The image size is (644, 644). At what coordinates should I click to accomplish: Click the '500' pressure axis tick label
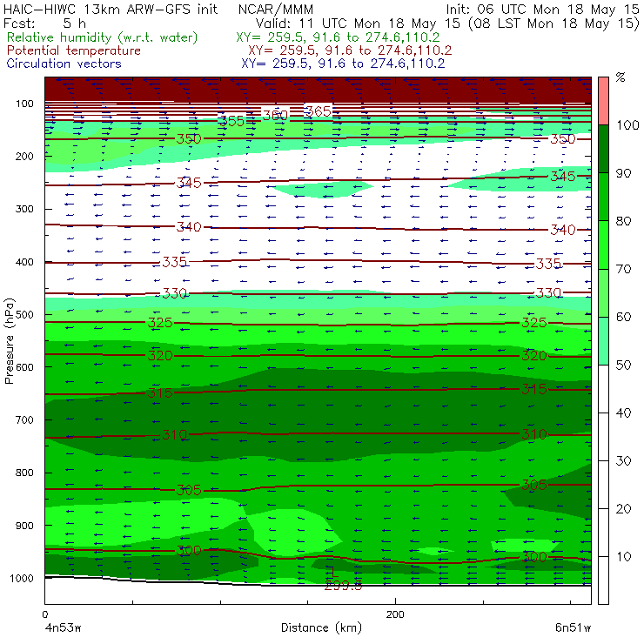click(24, 315)
